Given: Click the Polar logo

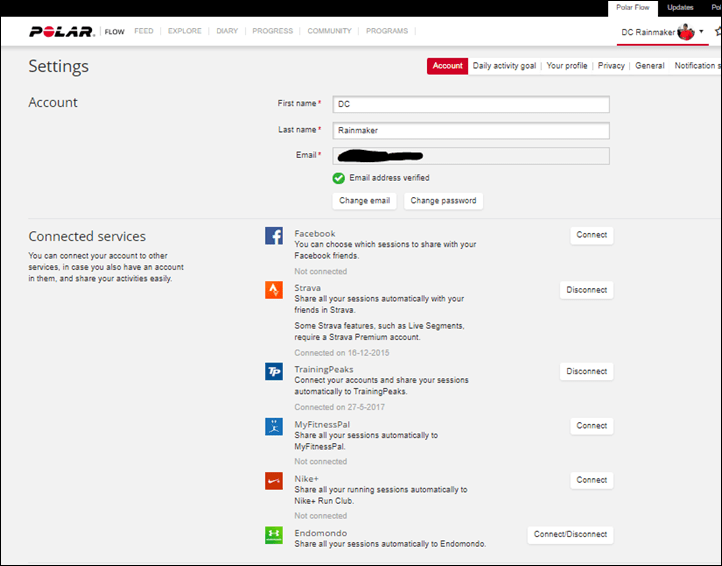Looking at the screenshot, I should click(62, 31).
